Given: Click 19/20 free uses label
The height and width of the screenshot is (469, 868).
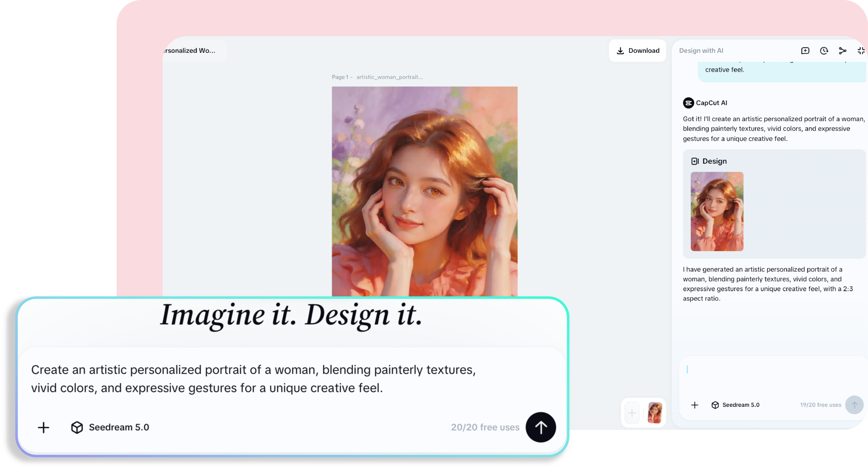Looking at the screenshot, I should pyautogui.click(x=820, y=405).
